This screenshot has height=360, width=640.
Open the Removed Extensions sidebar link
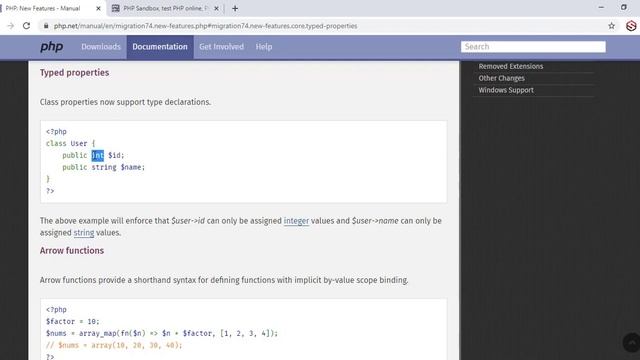coord(511,66)
